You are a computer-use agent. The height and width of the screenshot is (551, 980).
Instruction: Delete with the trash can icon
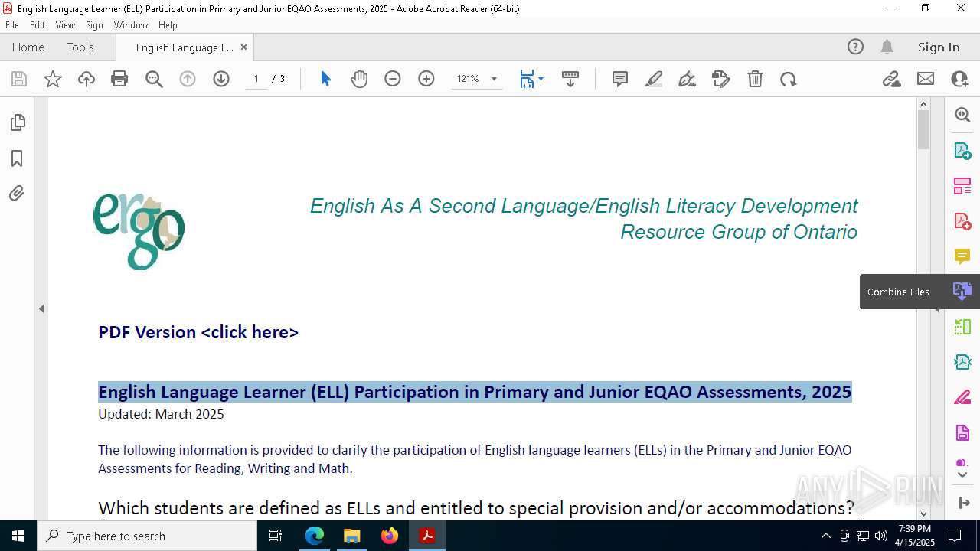point(755,79)
